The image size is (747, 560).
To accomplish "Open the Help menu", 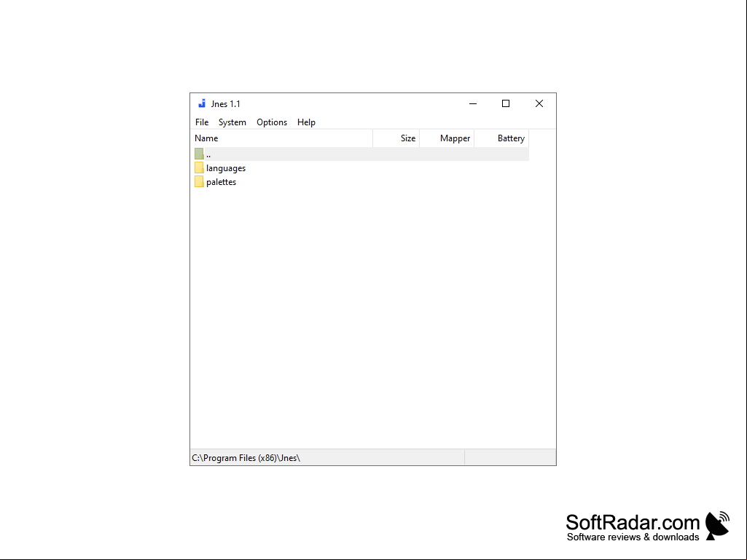I will (306, 122).
